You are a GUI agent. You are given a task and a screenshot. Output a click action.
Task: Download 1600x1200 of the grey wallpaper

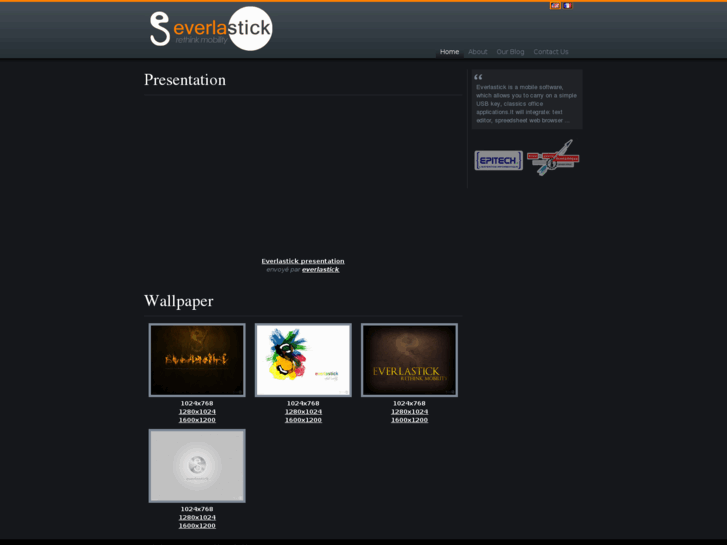point(197,526)
